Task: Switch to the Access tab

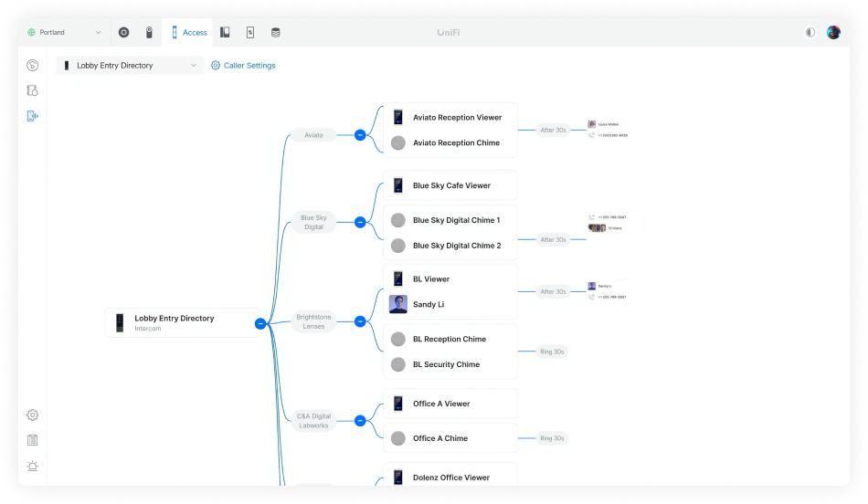Action: coord(188,33)
